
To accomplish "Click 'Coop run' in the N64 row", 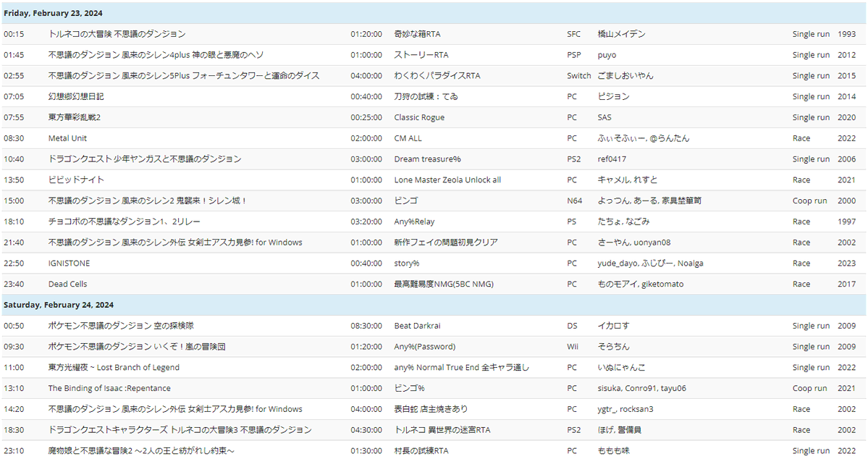I will pos(809,201).
